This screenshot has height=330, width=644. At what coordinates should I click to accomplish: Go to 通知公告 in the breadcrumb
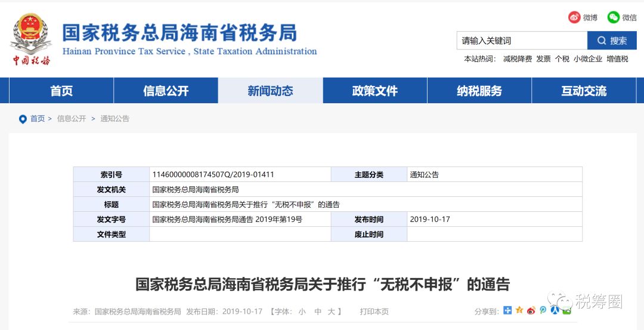coord(115,119)
